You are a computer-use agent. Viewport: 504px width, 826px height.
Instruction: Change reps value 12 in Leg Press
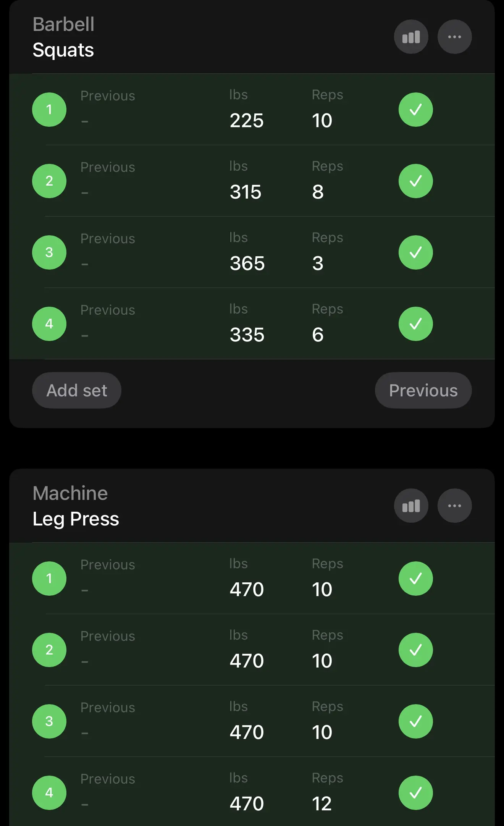tap(321, 803)
